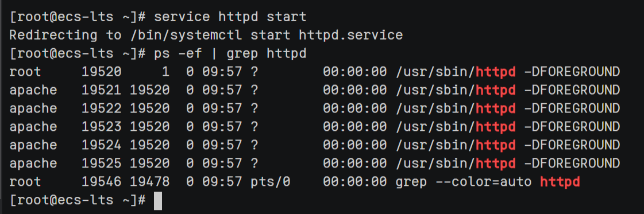Click PID 19523 in the process list
The height and width of the screenshot is (214, 644).
[x=102, y=127]
